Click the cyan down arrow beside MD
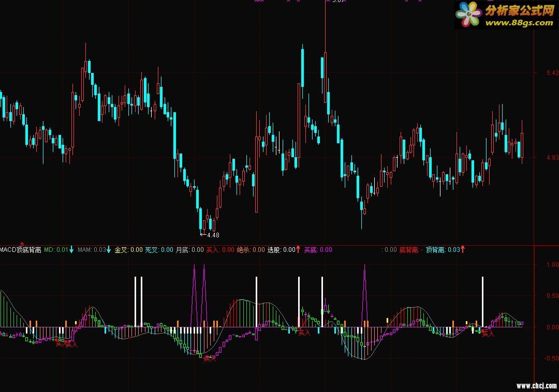Image resolution: width=559 pixels, height=392 pixels. (71, 250)
